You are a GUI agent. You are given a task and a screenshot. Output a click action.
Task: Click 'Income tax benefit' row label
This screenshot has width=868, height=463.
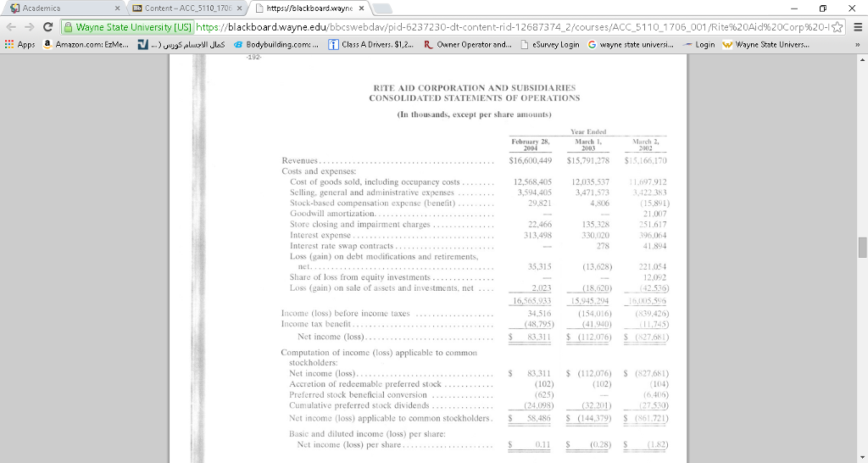(x=315, y=324)
